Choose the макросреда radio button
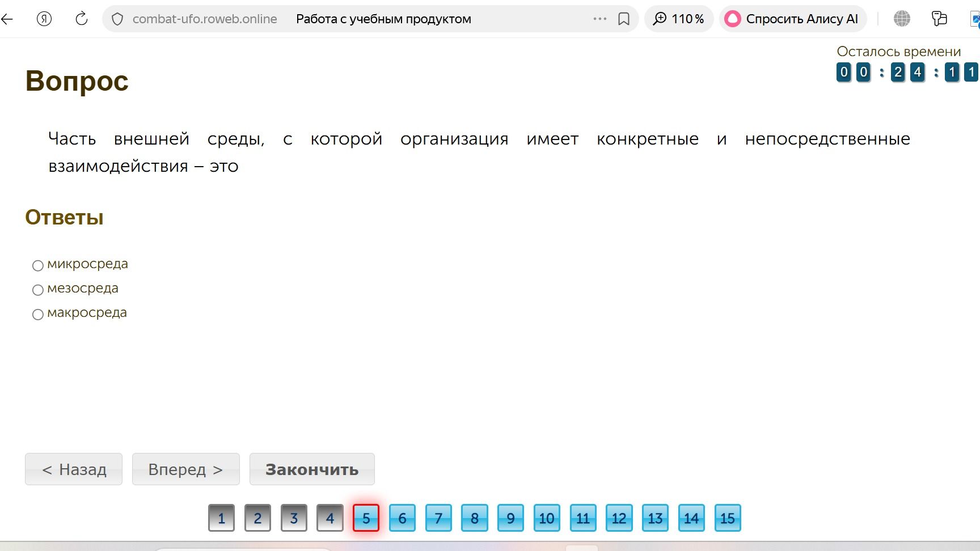The image size is (980, 551). coord(38,314)
